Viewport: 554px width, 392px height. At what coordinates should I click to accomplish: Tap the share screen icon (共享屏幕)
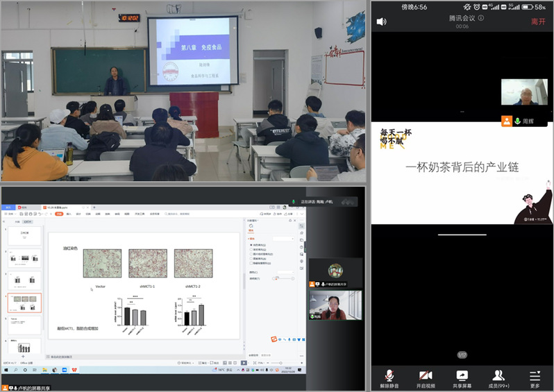(x=462, y=377)
